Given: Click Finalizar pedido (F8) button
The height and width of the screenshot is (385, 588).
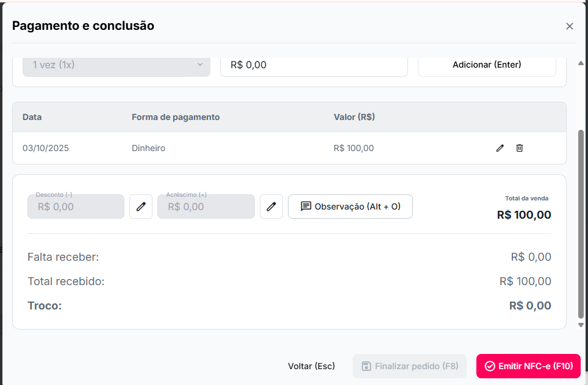Looking at the screenshot, I should [409, 366].
